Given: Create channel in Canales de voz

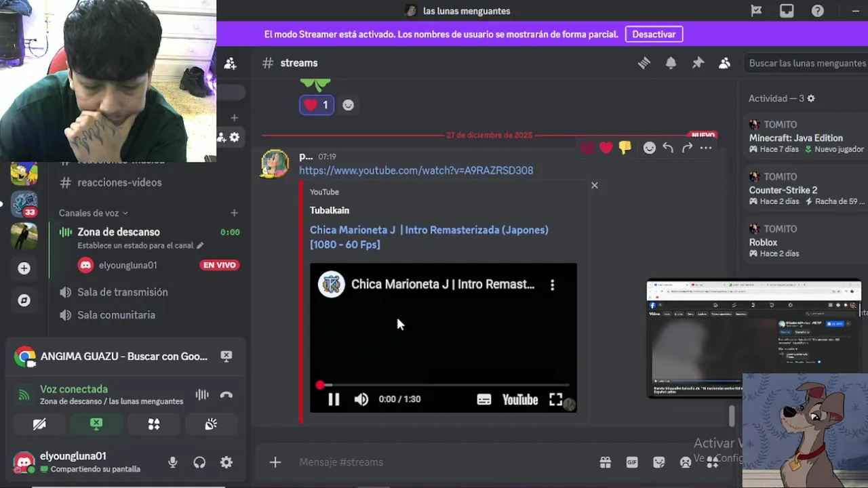Looking at the screenshot, I should coord(234,213).
